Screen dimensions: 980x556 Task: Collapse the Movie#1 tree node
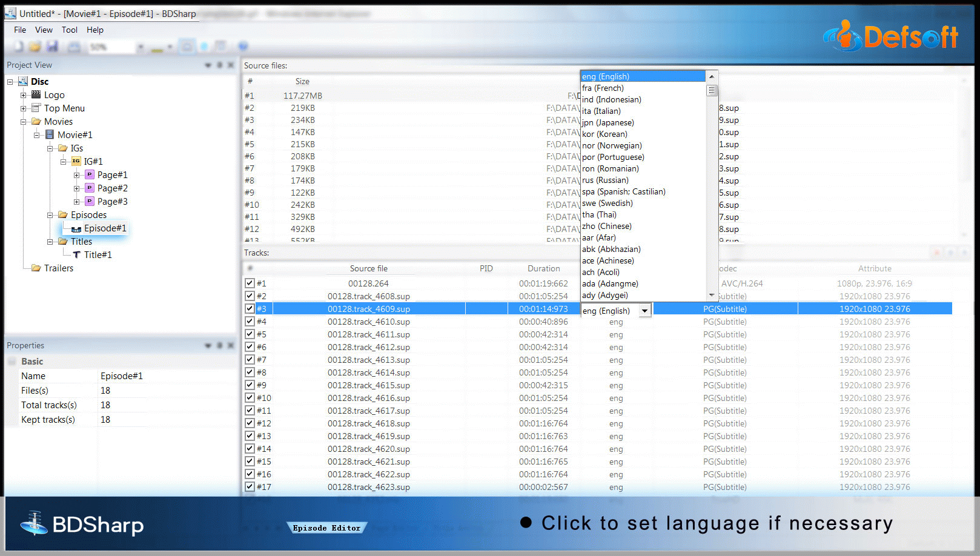tap(36, 134)
